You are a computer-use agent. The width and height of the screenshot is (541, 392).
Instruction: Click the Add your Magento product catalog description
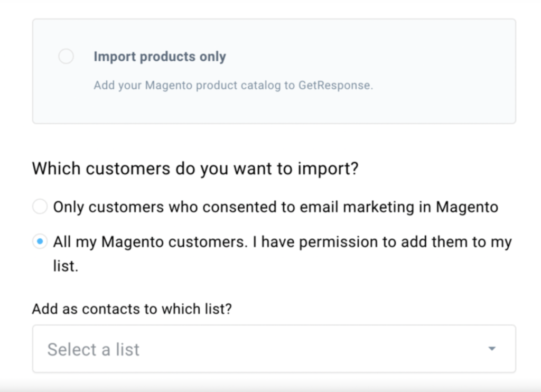[233, 85]
